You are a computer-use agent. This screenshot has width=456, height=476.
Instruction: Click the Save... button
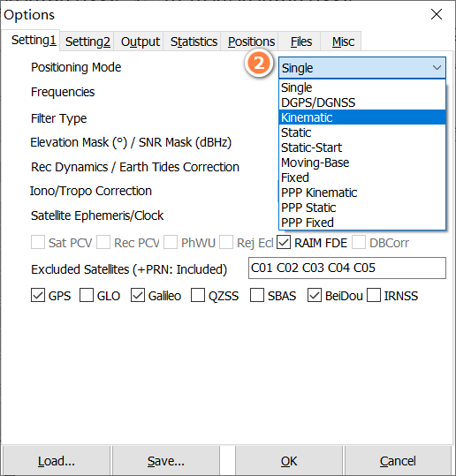[x=166, y=461]
